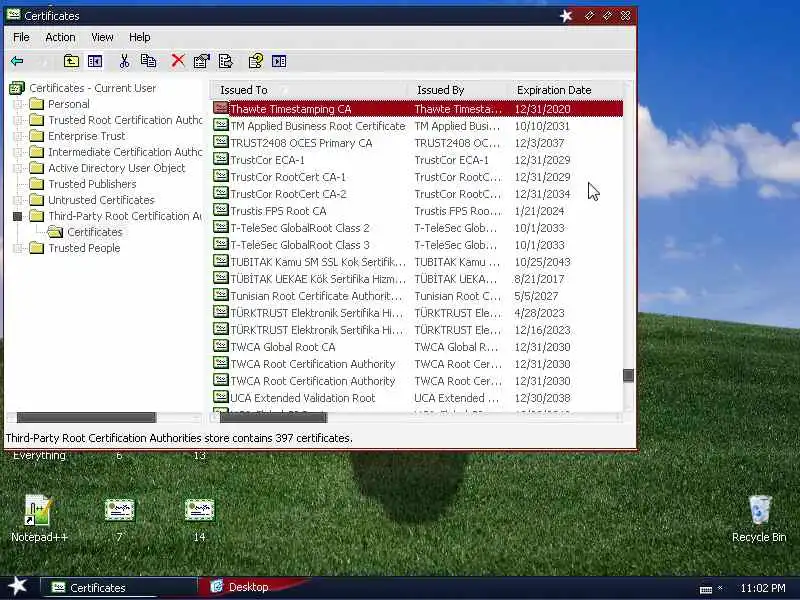Click the Back arrow toolbar icon

pos(17,61)
